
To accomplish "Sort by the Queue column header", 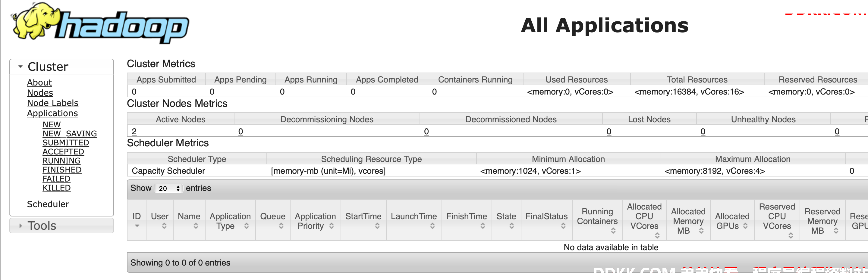I will click(272, 220).
